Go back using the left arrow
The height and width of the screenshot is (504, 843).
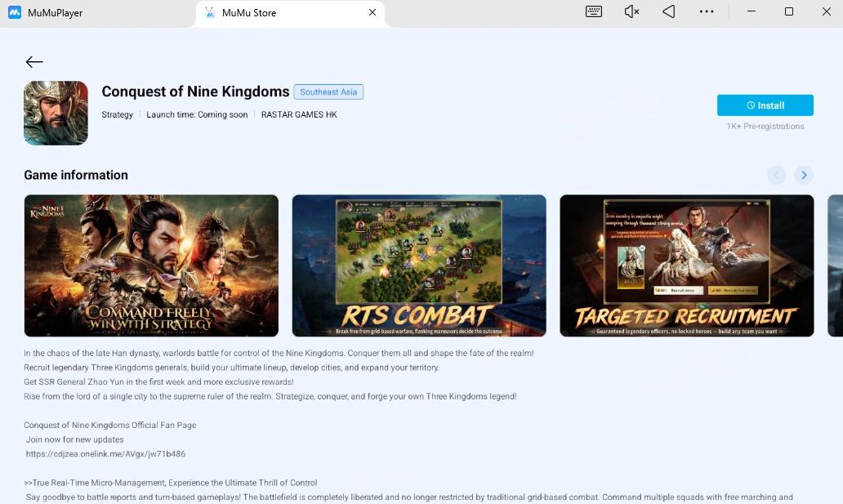click(33, 62)
